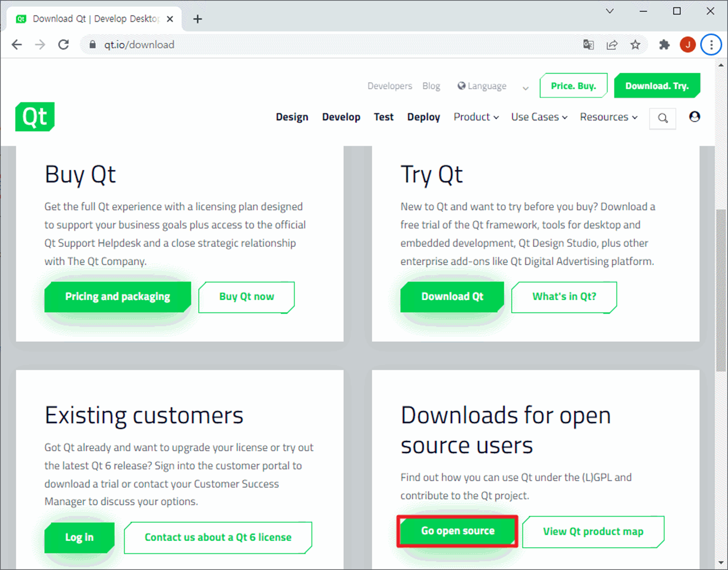Image resolution: width=728 pixels, height=570 pixels.
Task: Expand the Resources menu
Action: (609, 117)
